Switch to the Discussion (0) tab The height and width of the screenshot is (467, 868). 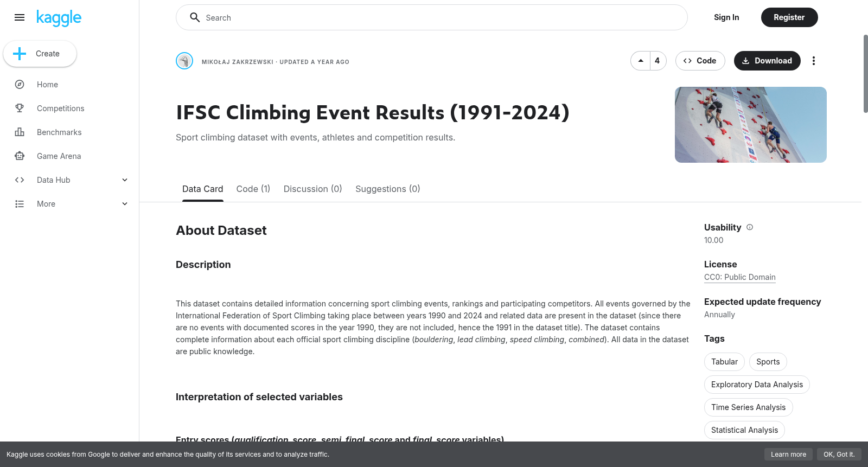click(x=313, y=189)
